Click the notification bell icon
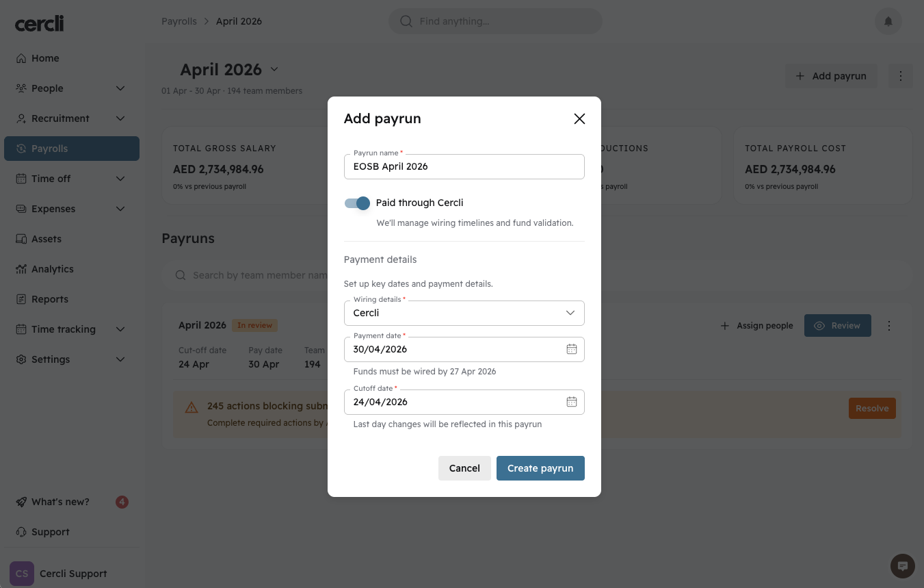The image size is (924, 588). point(888,21)
